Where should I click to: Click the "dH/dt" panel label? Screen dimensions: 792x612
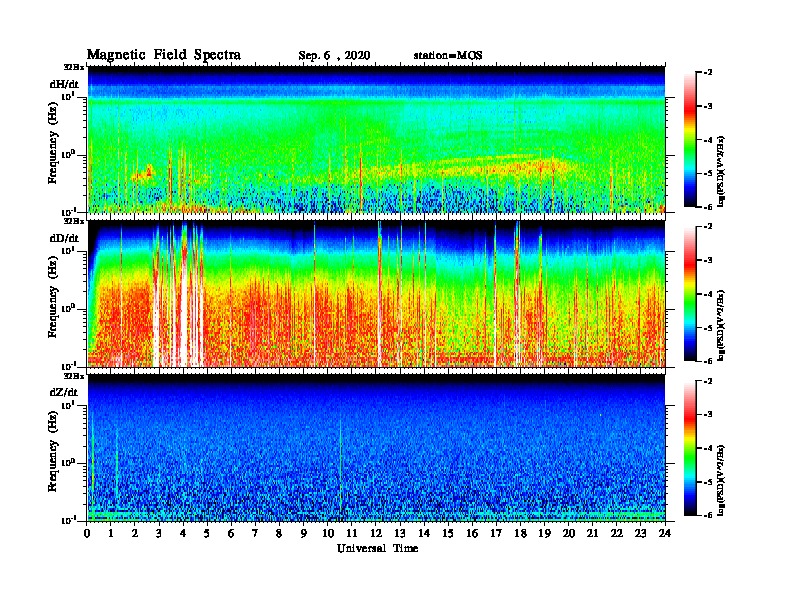(x=64, y=84)
